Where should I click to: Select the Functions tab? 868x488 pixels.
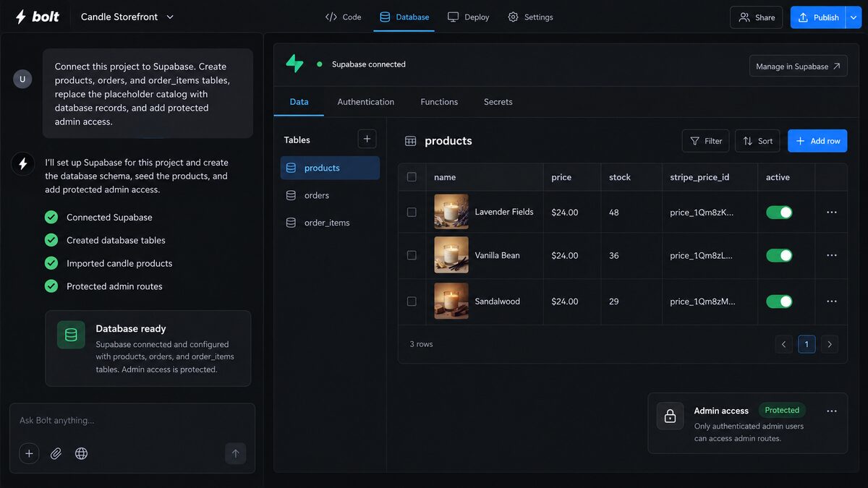click(x=439, y=102)
